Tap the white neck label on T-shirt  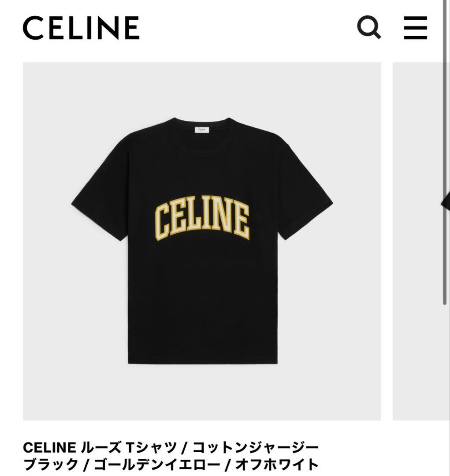coord(202,130)
